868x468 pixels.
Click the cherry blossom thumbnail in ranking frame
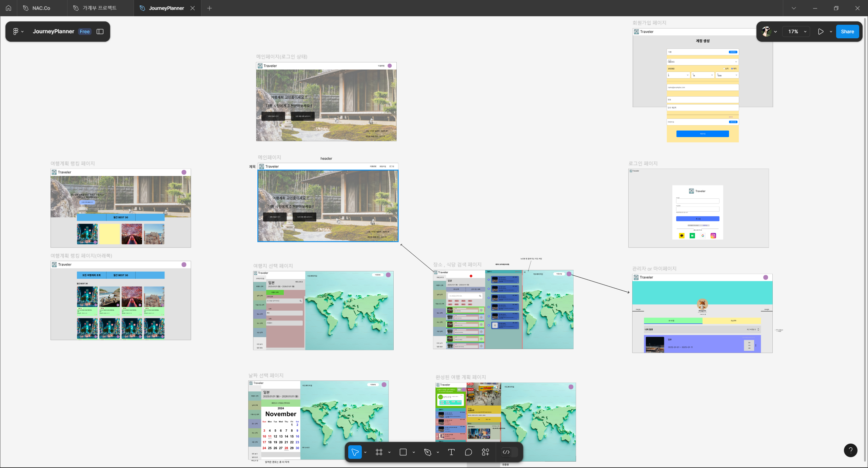pyautogui.click(x=132, y=234)
